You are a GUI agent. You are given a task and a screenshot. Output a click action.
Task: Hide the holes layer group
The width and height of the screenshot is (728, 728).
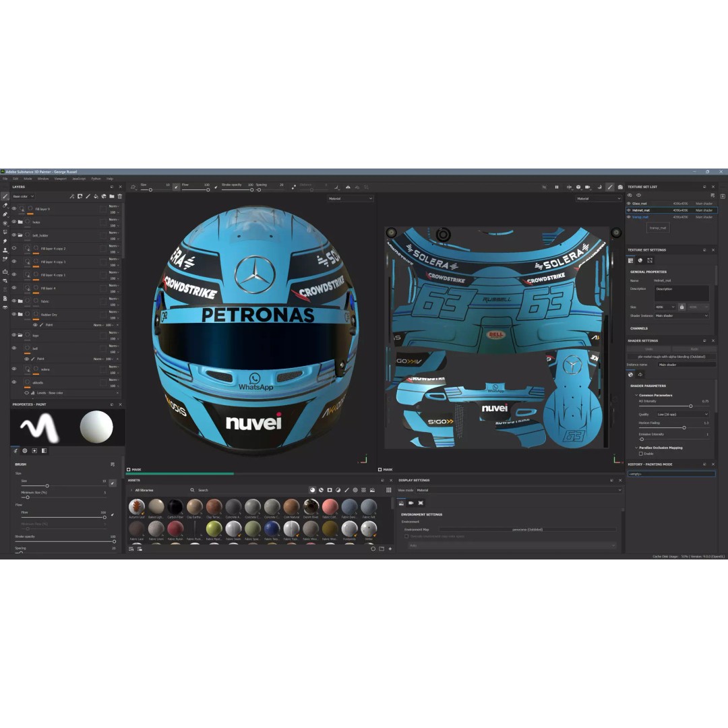(13, 222)
